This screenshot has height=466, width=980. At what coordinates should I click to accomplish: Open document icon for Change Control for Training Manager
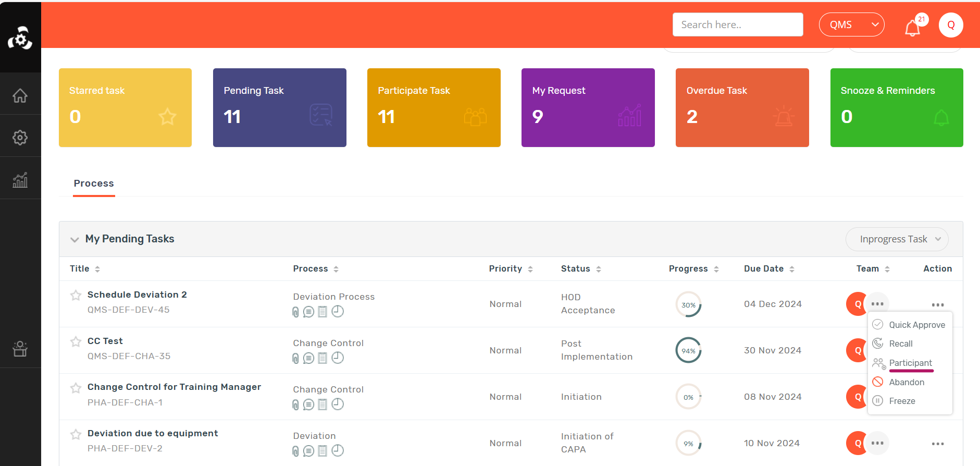[322, 404]
